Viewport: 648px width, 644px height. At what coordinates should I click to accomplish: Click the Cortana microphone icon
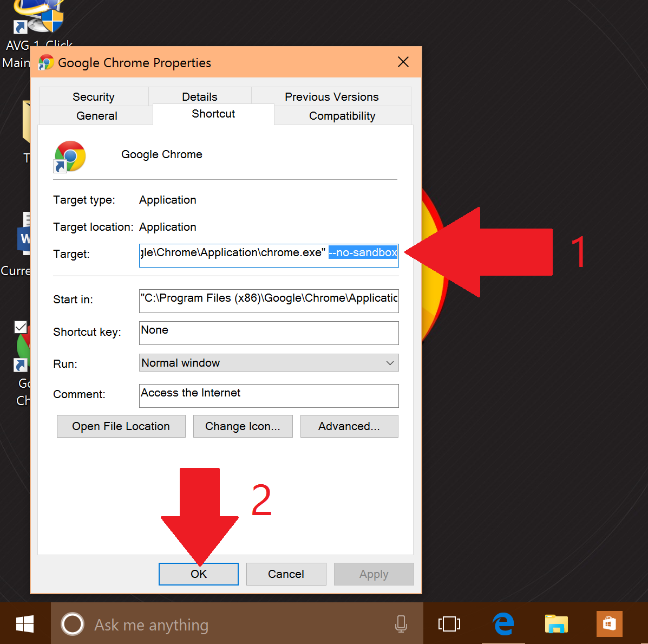[x=401, y=624]
